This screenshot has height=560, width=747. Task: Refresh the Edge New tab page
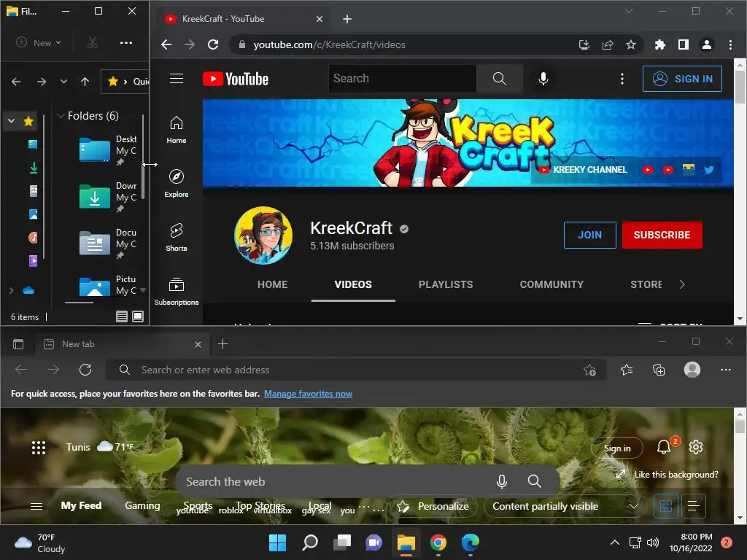85,370
